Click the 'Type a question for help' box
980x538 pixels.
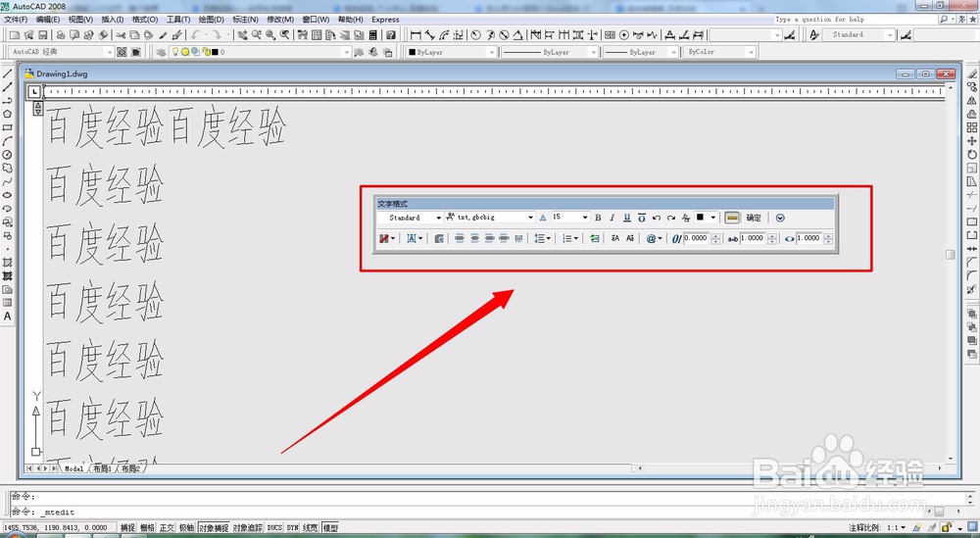pyautogui.click(x=855, y=20)
